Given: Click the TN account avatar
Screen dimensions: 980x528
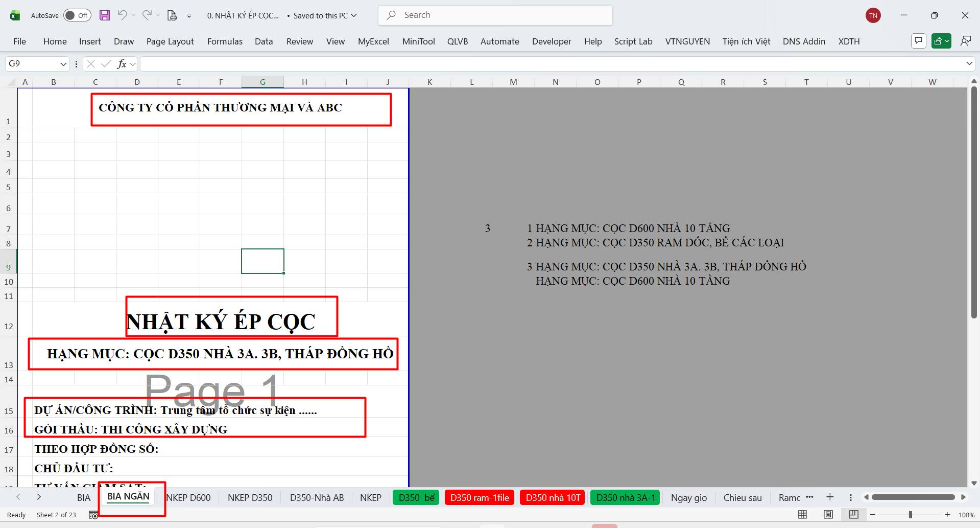Looking at the screenshot, I should tap(873, 15).
